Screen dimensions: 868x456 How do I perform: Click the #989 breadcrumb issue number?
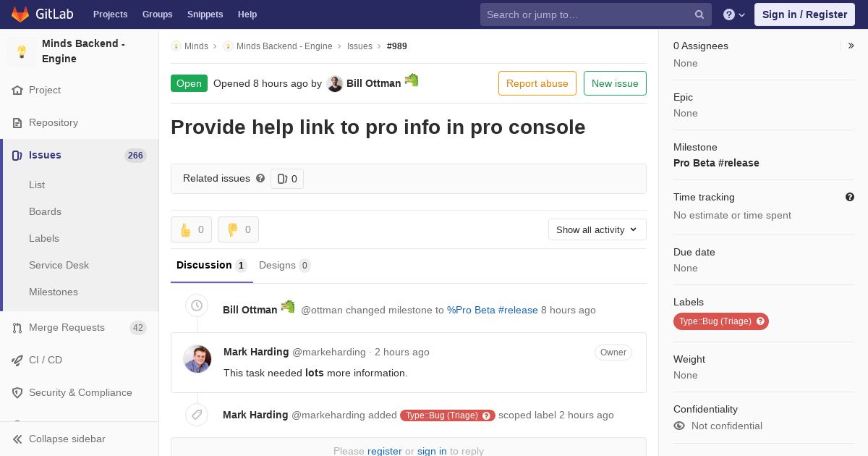397,46
